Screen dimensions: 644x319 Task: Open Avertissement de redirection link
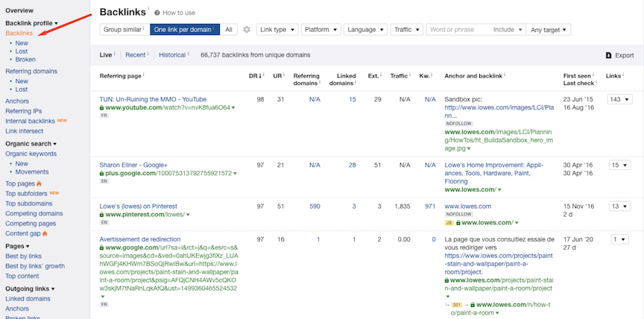tap(139, 239)
